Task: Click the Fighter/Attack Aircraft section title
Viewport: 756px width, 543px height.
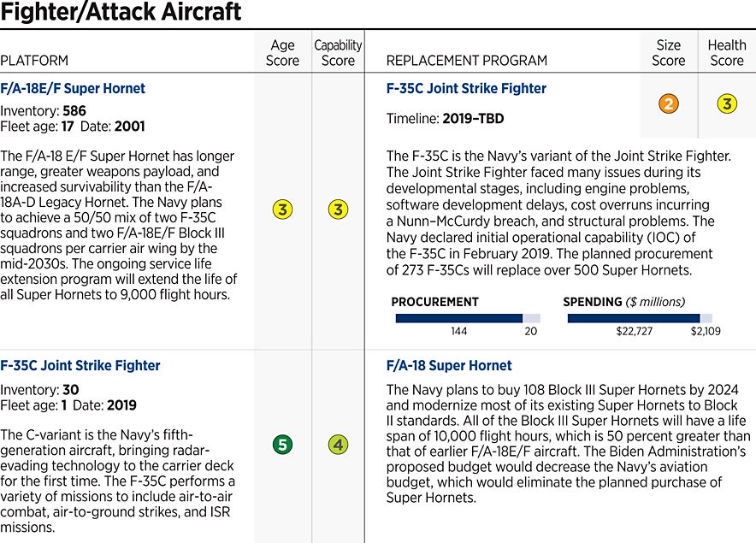Action: [x=121, y=13]
